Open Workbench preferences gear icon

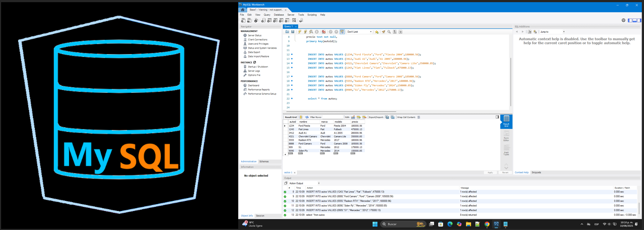pos(623,21)
